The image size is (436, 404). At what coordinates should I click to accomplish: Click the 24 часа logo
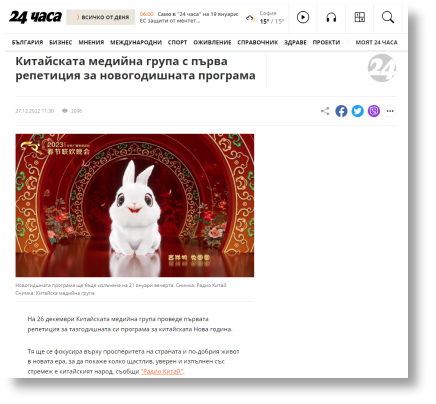35,17
